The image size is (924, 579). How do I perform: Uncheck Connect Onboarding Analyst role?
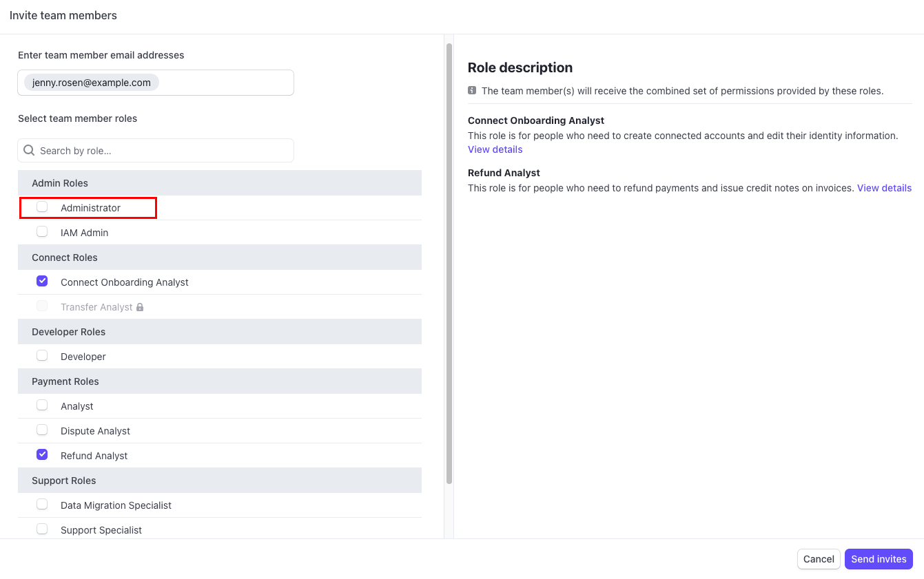click(x=42, y=282)
